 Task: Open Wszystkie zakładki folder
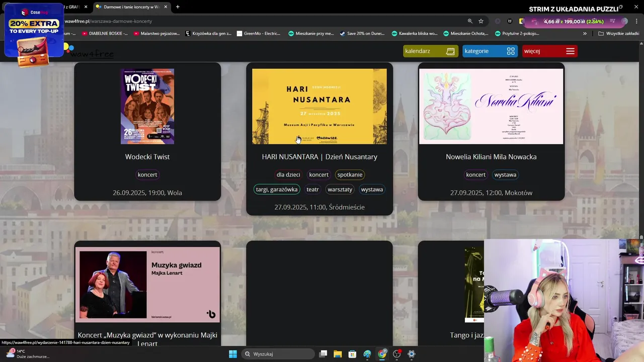pyautogui.click(x=619, y=34)
